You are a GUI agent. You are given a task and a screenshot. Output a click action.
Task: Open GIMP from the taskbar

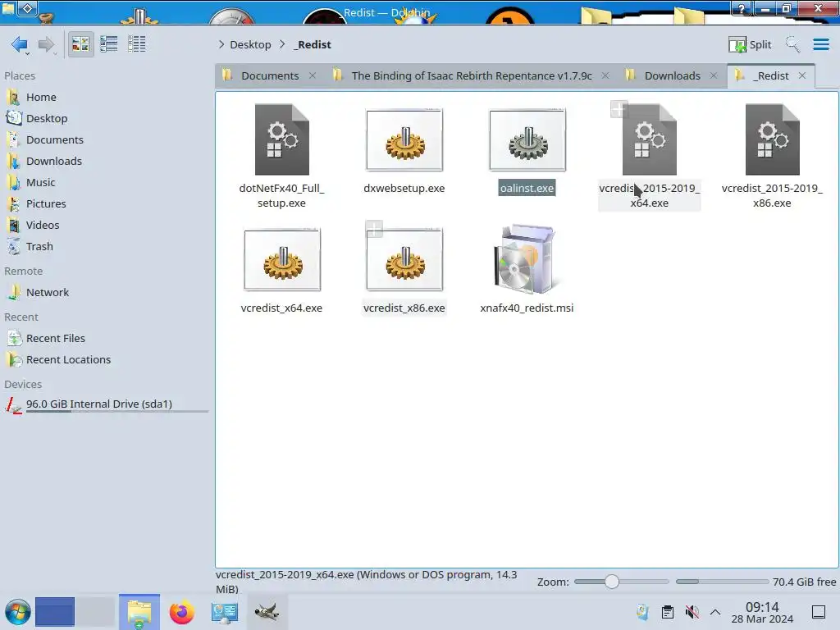[267, 612]
